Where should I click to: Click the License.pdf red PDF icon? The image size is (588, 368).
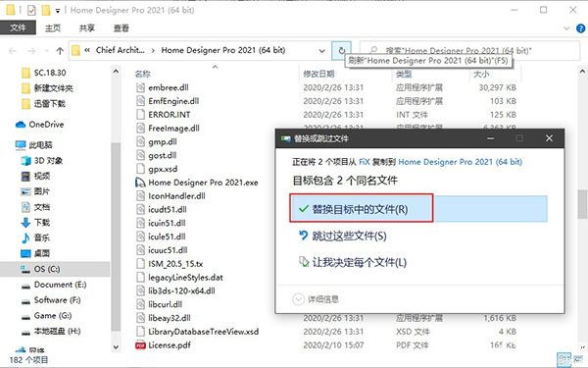[x=140, y=345]
